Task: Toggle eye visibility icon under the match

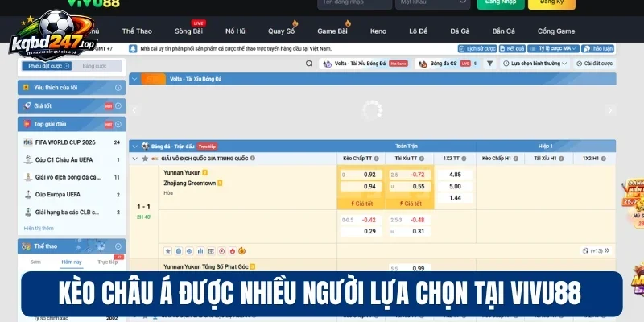Action: 189,250
